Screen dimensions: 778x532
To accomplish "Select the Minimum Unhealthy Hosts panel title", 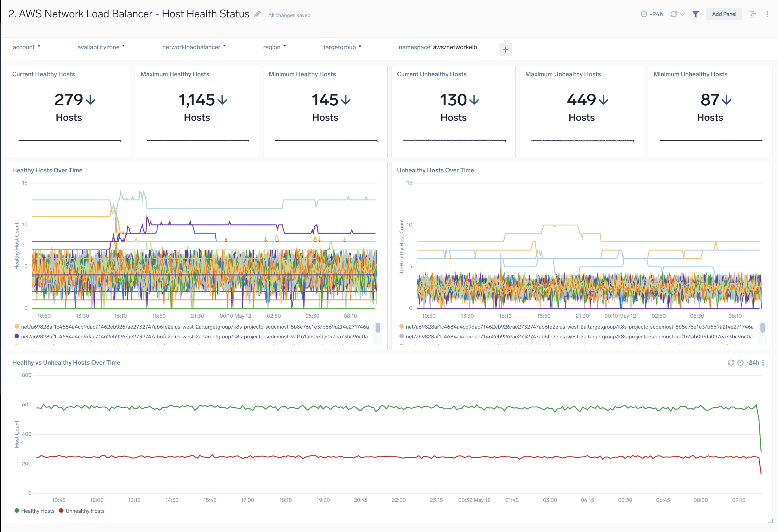I will tap(690, 74).
